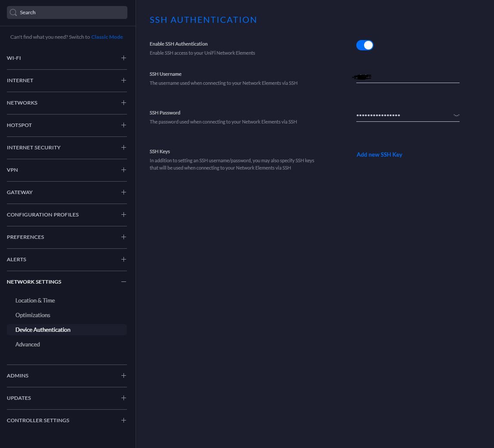Click Add new SSH Key link
The height and width of the screenshot is (448, 494).
point(379,154)
